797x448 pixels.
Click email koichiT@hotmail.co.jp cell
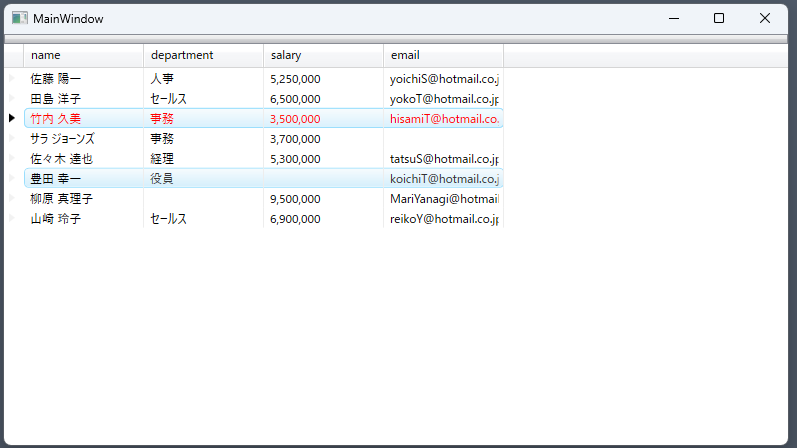pos(443,178)
